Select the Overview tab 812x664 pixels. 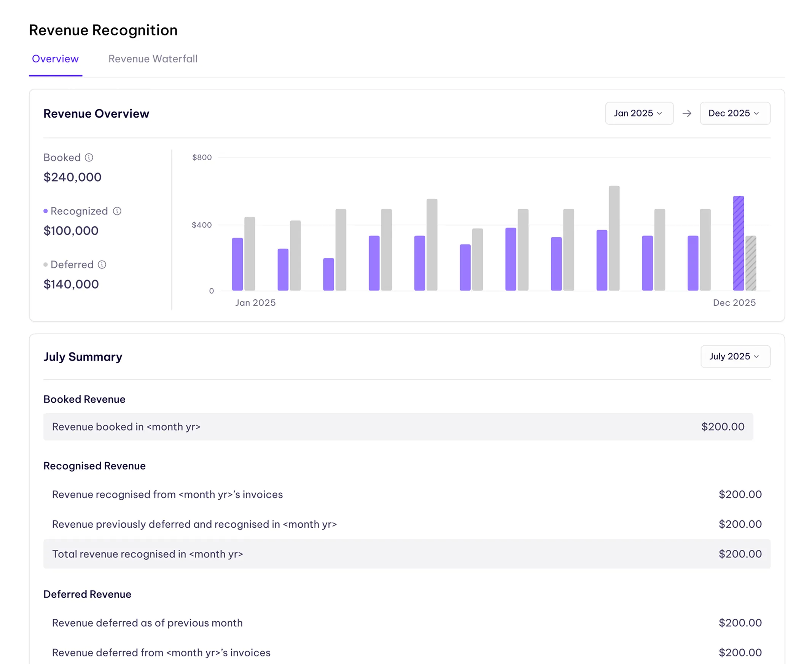(x=55, y=59)
